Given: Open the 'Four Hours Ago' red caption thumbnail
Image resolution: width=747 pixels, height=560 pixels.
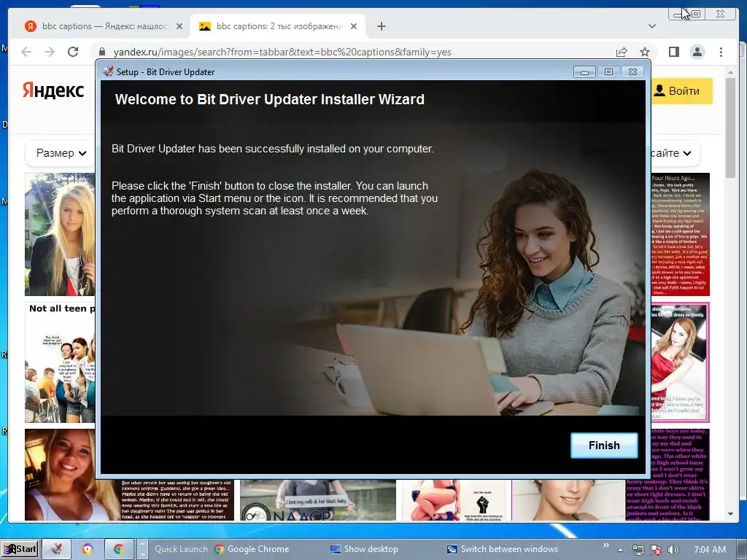Looking at the screenshot, I should pyautogui.click(x=681, y=234).
